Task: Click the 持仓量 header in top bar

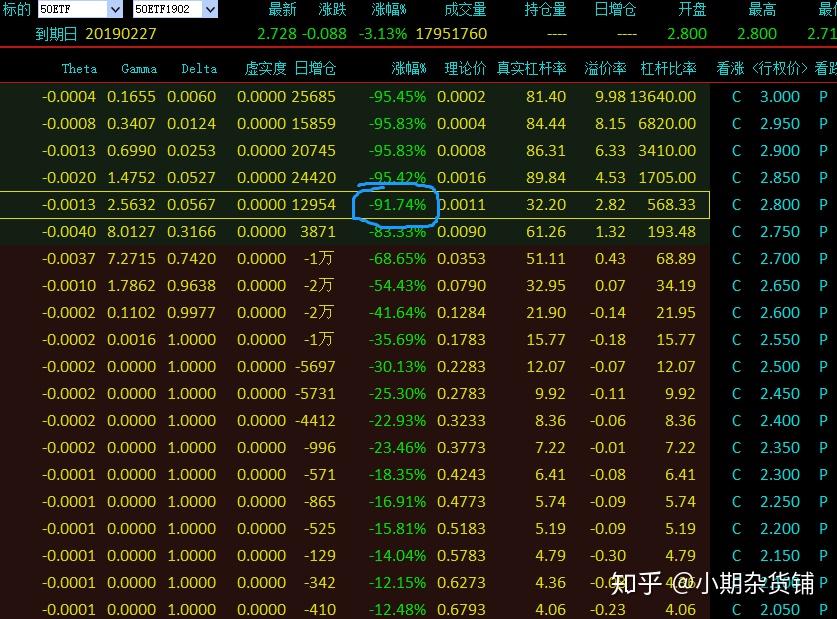Action: 545,9
